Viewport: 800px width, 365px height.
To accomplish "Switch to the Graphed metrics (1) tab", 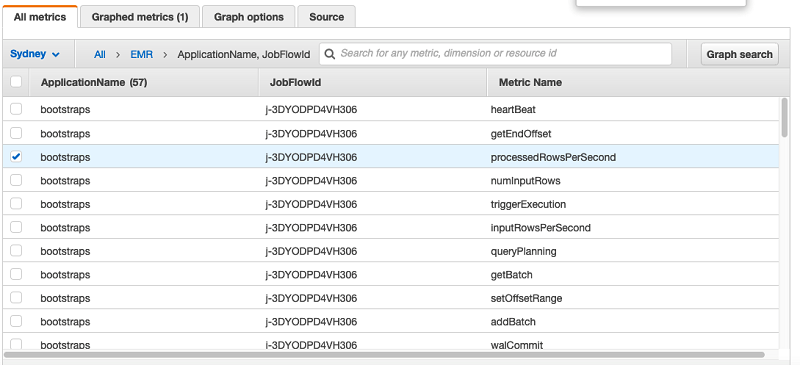I will [140, 17].
